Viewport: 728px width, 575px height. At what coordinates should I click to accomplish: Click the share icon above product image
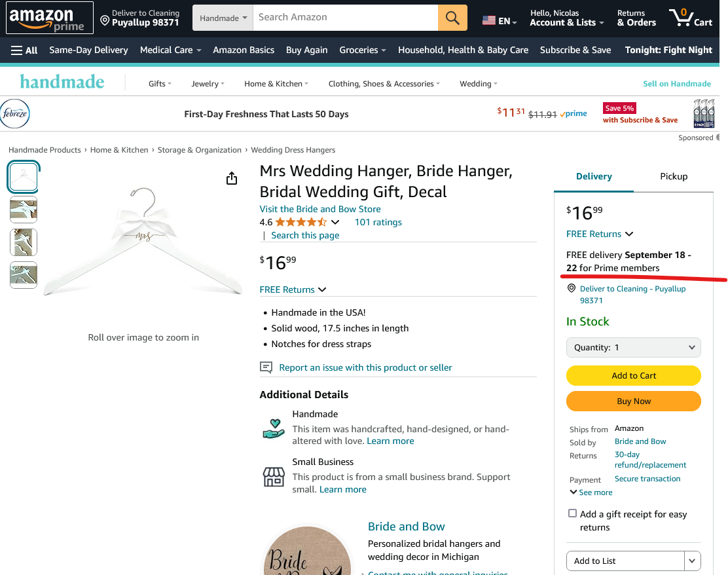coord(232,178)
